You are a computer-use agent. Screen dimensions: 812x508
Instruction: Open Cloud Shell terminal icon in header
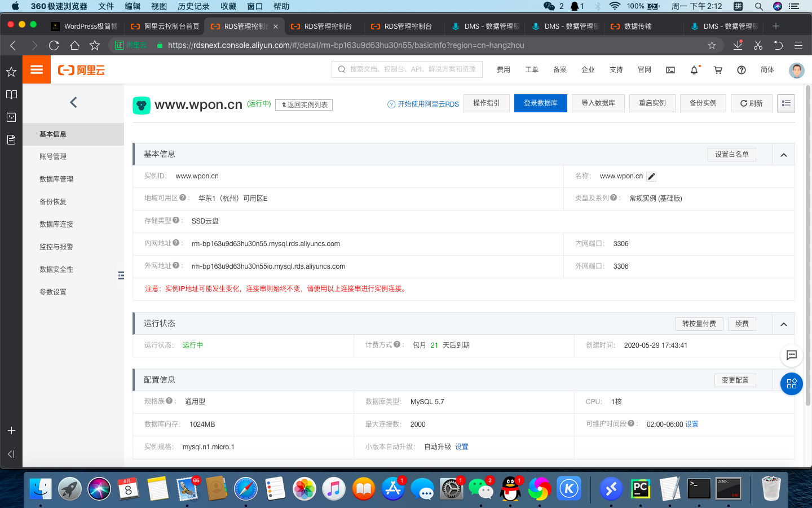point(670,70)
